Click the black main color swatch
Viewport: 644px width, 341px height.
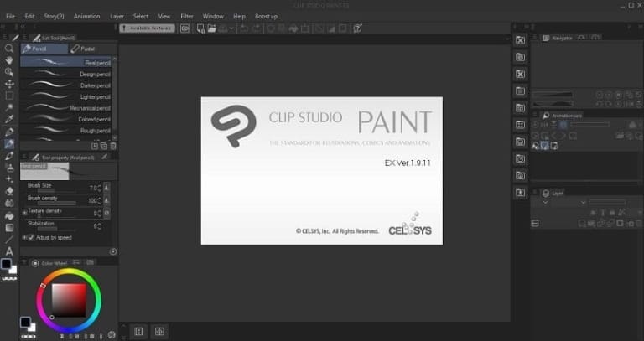[6, 264]
